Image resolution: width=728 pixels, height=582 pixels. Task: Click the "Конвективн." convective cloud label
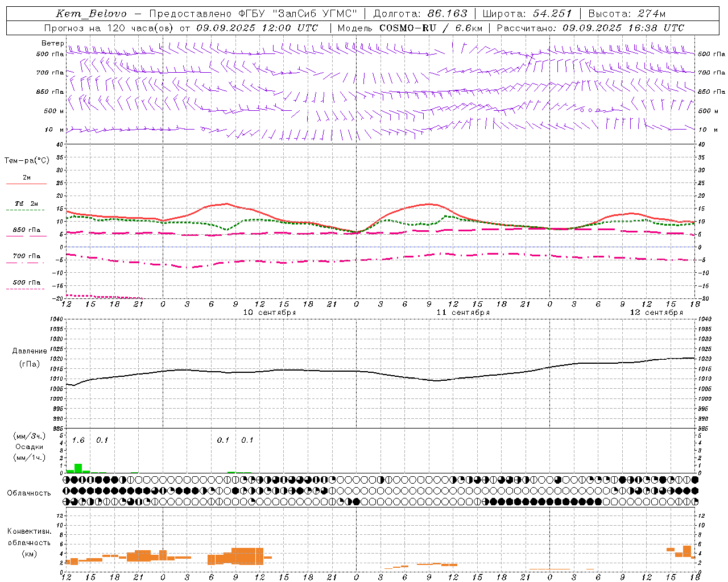pyautogui.click(x=30, y=531)
